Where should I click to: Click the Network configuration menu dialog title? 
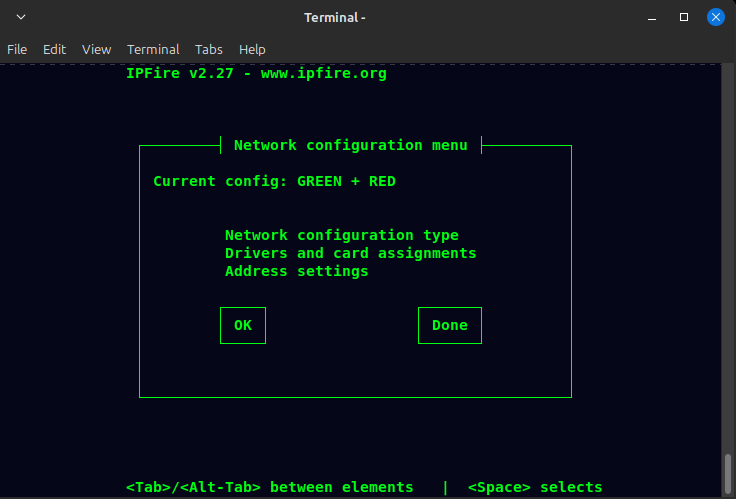click(x=350, y=145)
